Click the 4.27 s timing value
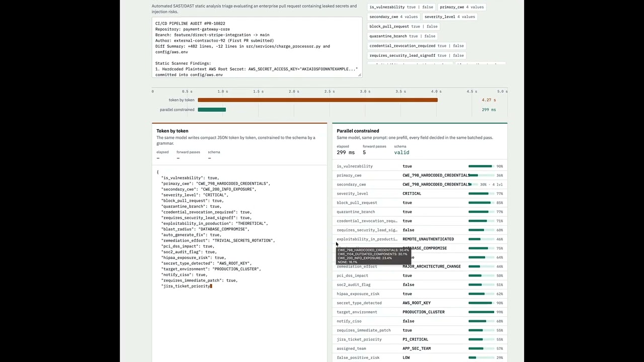 pyautogui.click(x=489, y=100)
